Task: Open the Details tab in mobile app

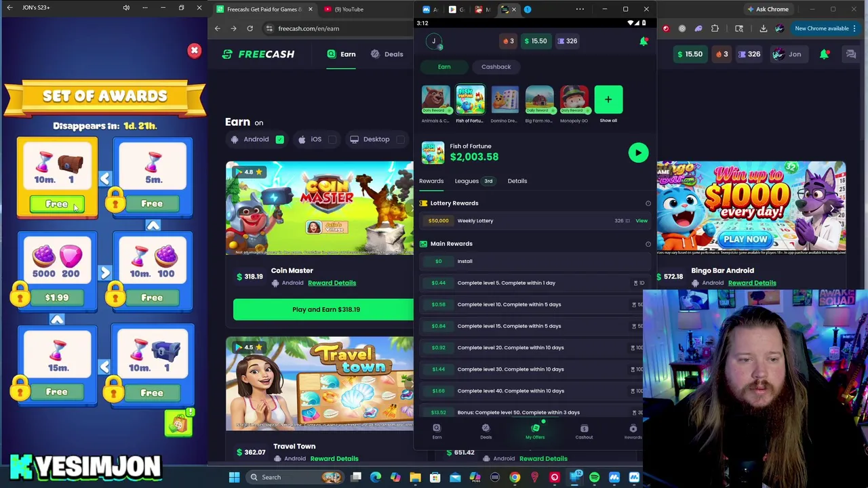Action: (x=517, y=181)
